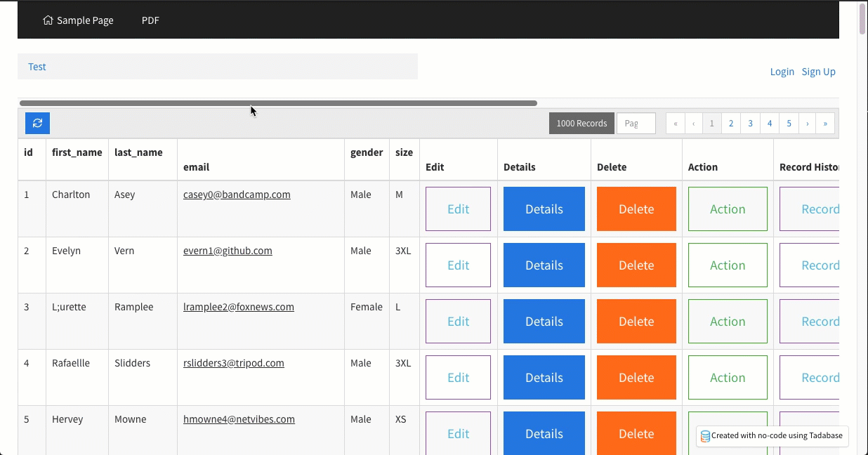Jump to the first page double-arrow
This screenshot has width=868, height=455.
(x=675, y=124)
